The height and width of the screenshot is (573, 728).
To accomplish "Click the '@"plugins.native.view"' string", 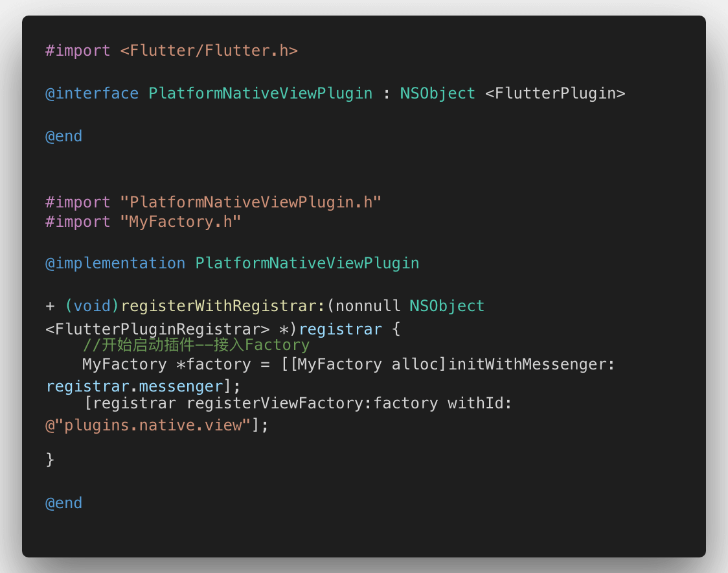I will pyautogui.click(x=148, y=425).
